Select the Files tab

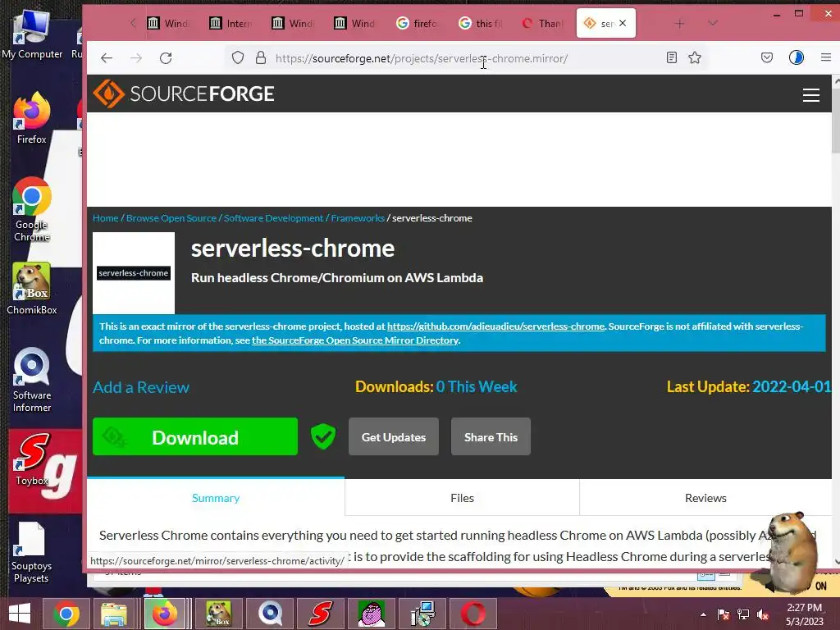pyautogui.click(x=463, y=498)
